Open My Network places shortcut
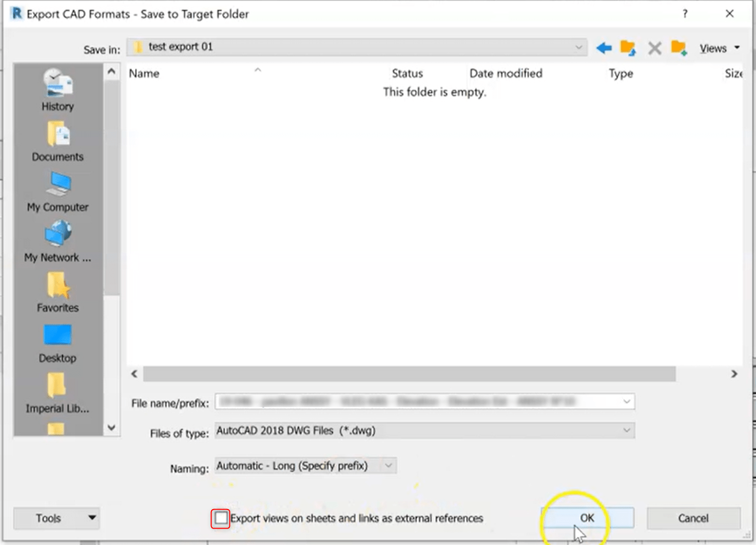The width and height of the screenshot is (756, 545). tap(57, 242)
